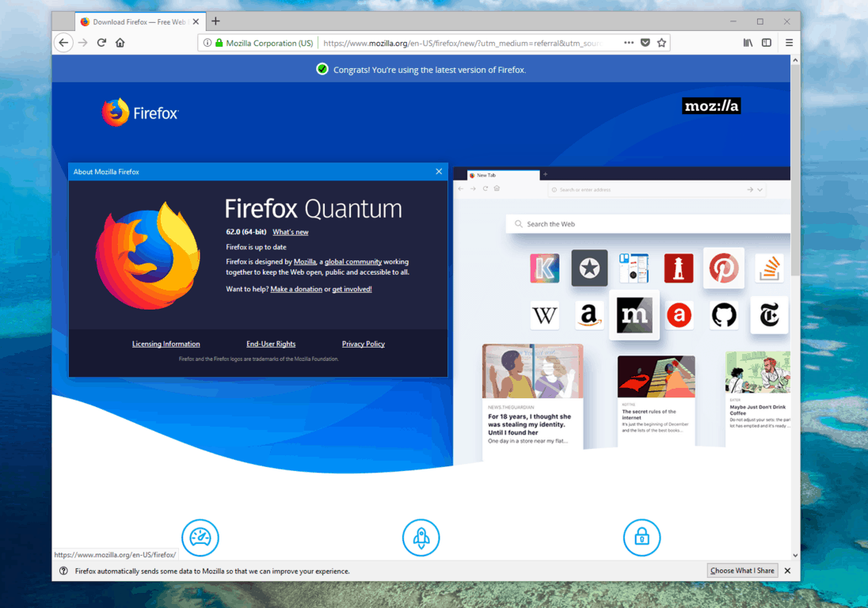Image resolution: width=868 pixels, height=608 pixels.
Task: Open a new tab with plus button
Action: (x=215, y=21)
